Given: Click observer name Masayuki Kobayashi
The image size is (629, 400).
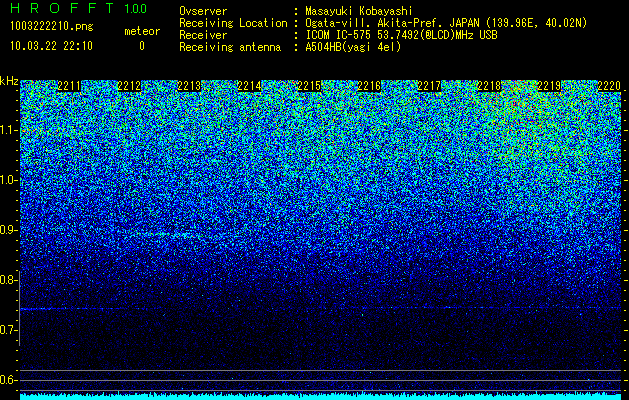Looking at the screenshot, I should [x=359, y=11].
